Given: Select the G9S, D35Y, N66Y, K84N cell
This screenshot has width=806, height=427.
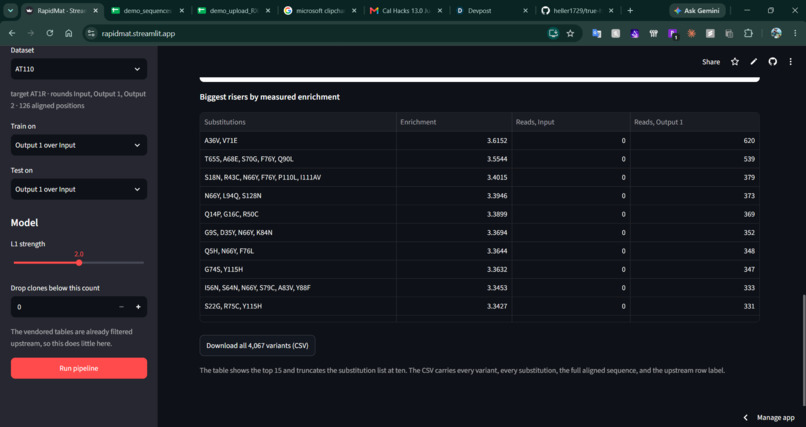Looking at the screenshot, I should tap(298, 232).
